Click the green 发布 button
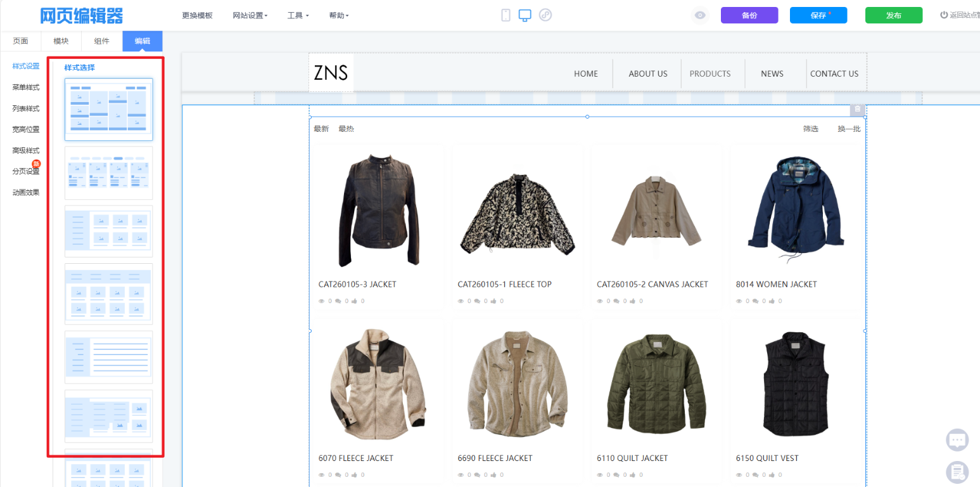The height and width of the screenshot is (487, 980). point(894,16)
